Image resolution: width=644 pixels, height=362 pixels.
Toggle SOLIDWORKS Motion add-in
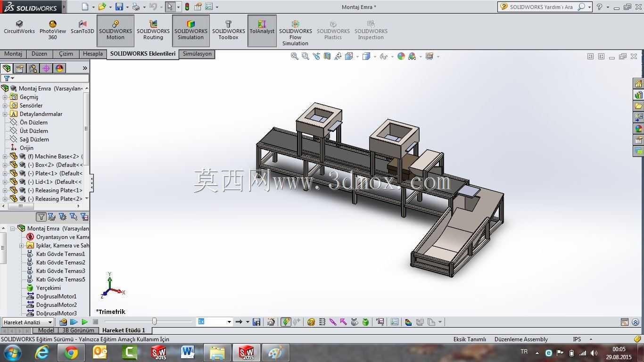116,30
